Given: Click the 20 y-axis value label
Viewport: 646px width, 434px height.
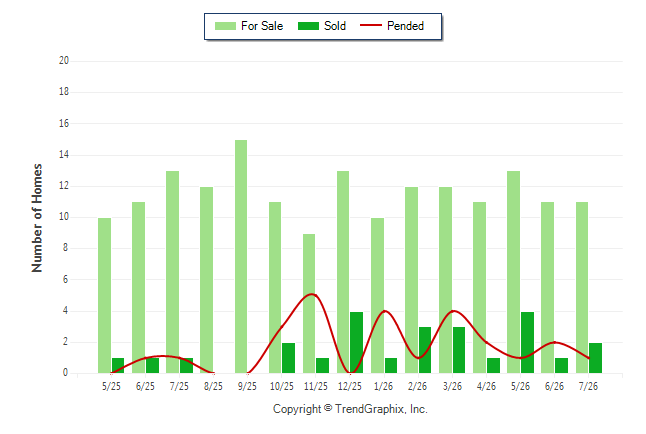Looking at the screenshot, I should pos(64,61).
